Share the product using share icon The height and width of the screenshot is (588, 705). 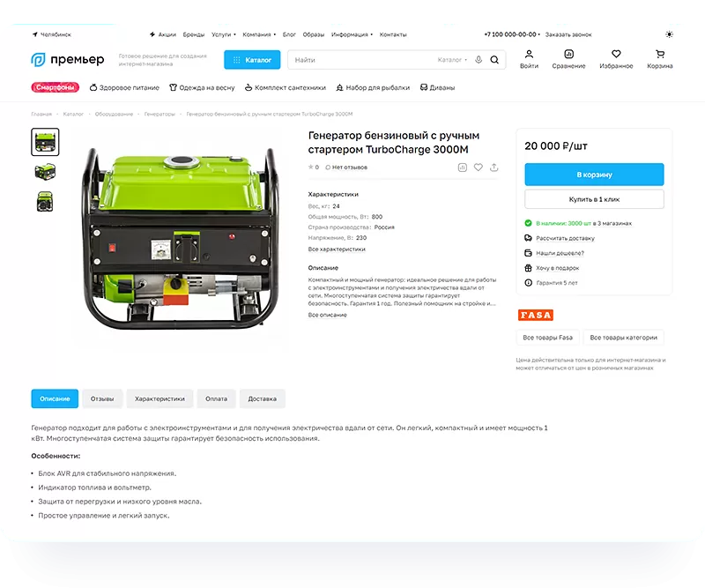point(493,167)
